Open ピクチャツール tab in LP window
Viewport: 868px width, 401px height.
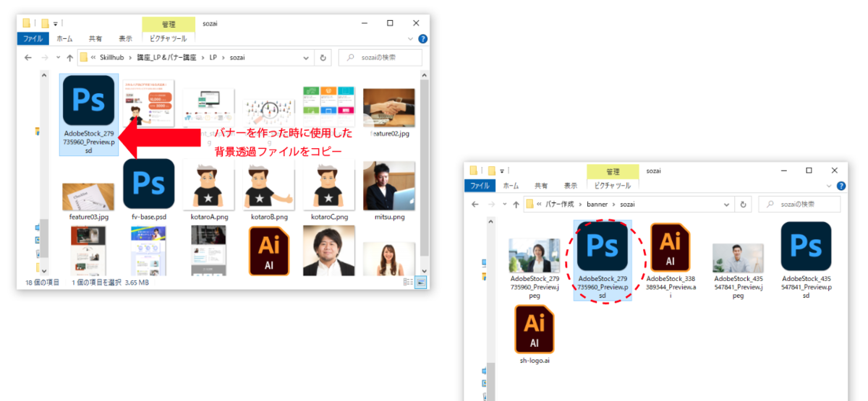167,39
